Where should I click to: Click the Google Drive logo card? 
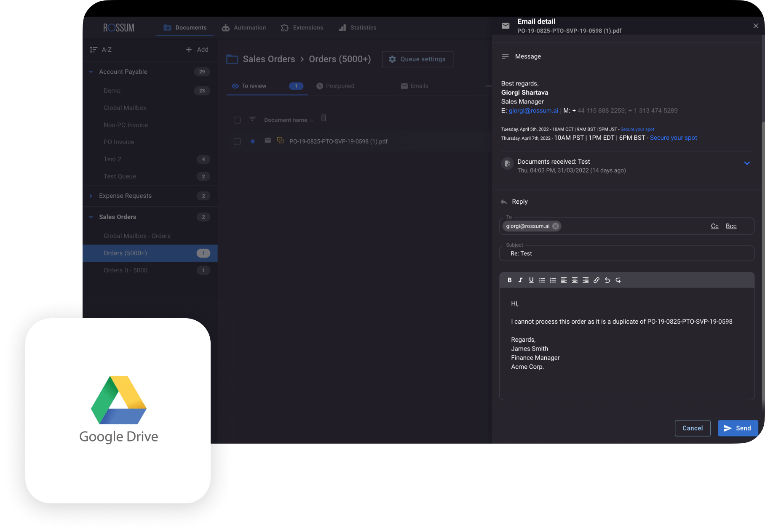click(118, 411)
